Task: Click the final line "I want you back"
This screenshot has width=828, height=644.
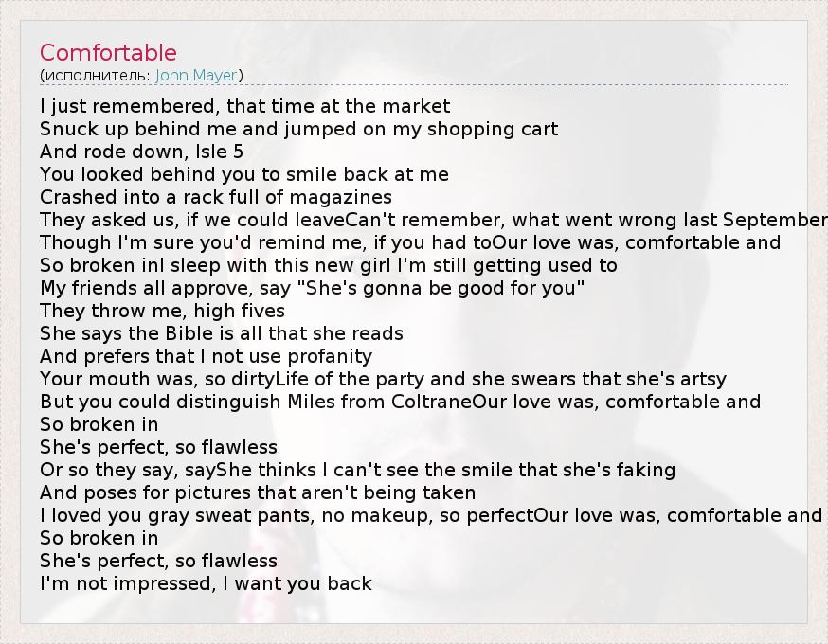Action: (206, 583)
